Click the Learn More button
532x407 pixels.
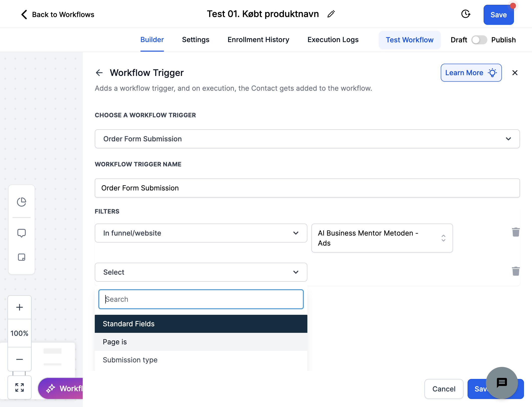tap(471, 73)
